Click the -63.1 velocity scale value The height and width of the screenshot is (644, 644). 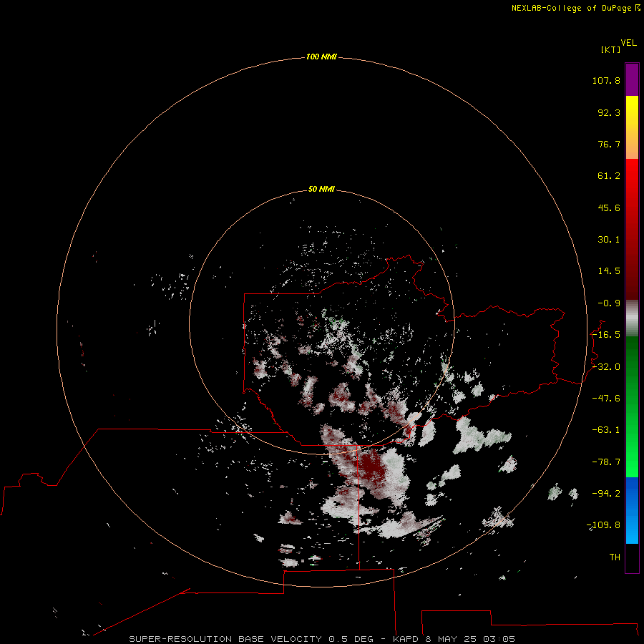tap(606, 430)
